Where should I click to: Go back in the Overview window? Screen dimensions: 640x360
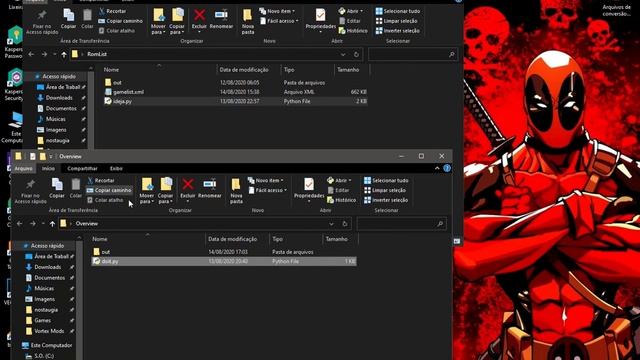tap(19, 224)
